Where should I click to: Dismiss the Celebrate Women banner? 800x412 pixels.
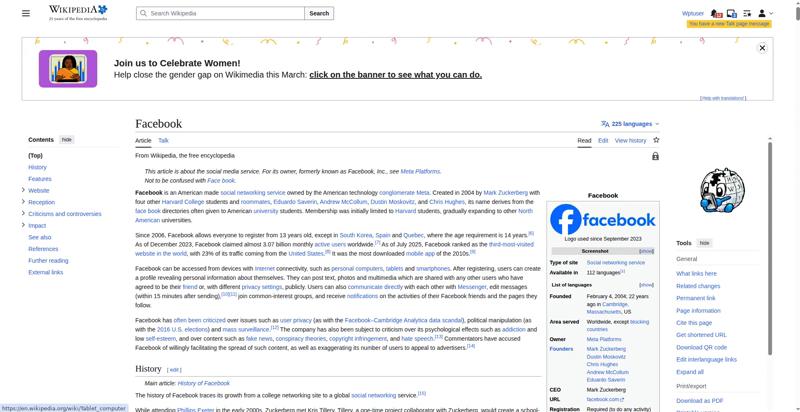point(762,48)
